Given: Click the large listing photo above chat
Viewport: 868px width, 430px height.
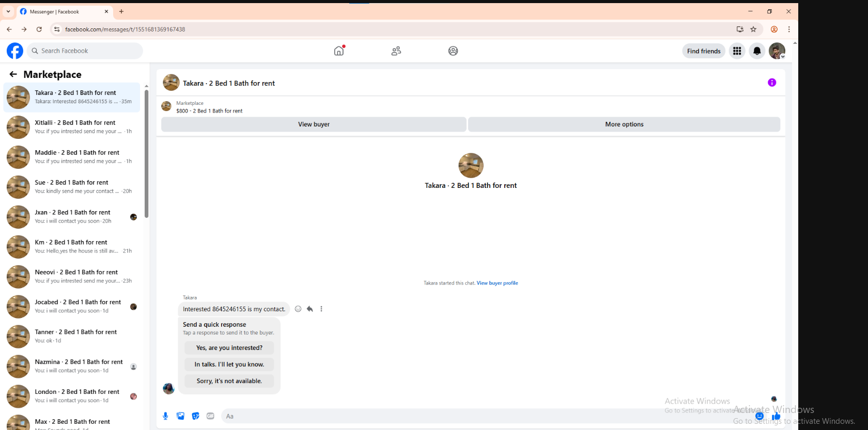Looking at the screenshot, I should click(471, 166).
